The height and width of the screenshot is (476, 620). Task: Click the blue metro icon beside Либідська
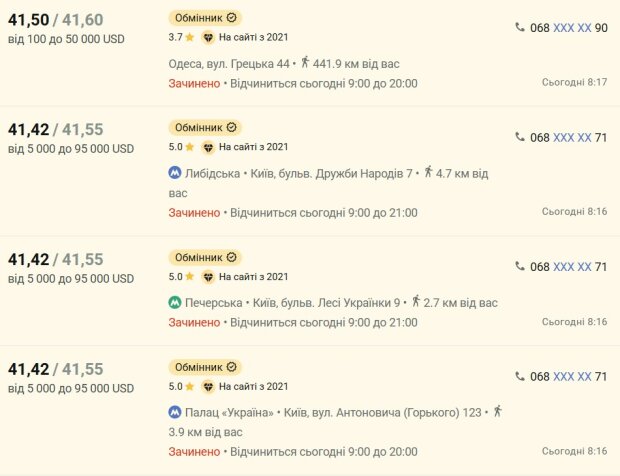pos(175,173)
